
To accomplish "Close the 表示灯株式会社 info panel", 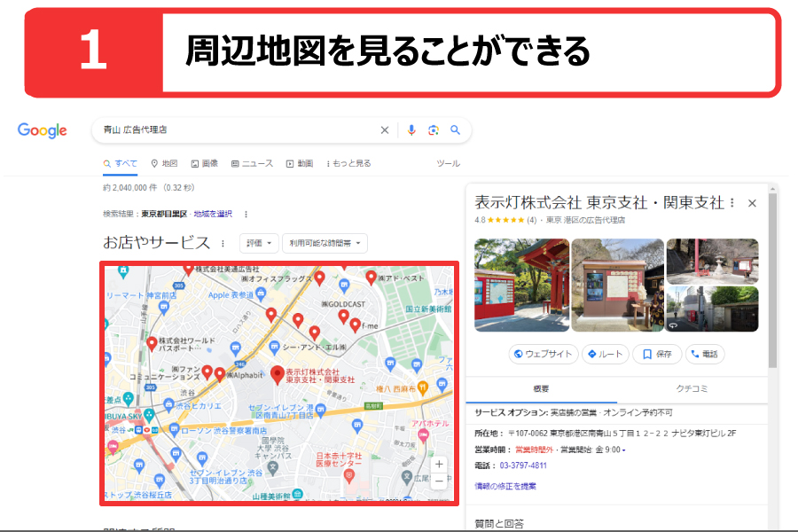I will pyautogui.click(x=752, y=203).
